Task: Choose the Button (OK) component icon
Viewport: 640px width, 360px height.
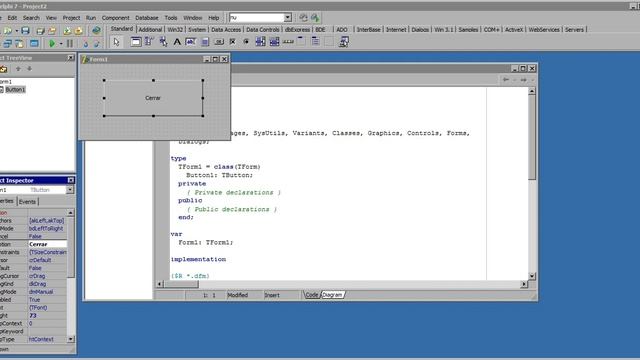Action: [x=219, y=42]
